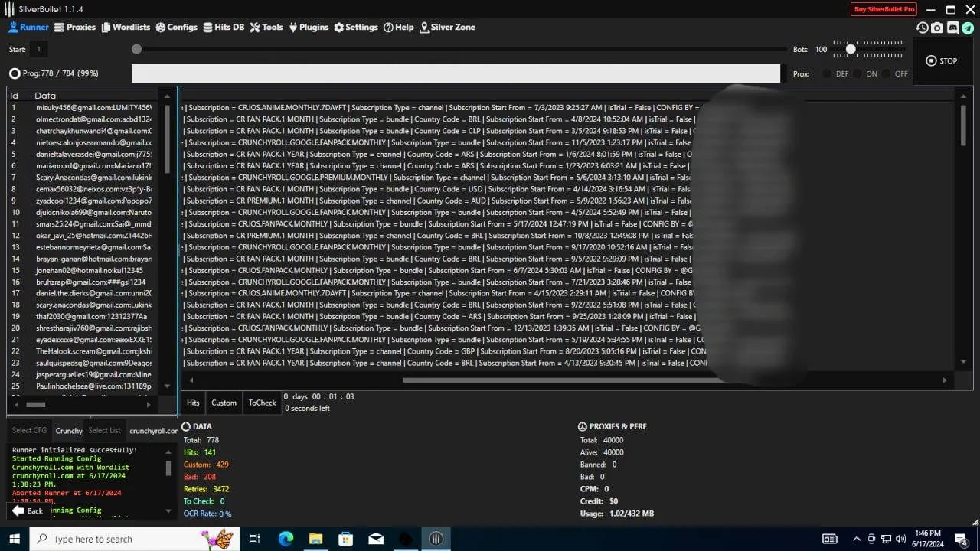The width and height of the screenshot is (980, 551).
Task: Open Settings from the top menu
Action: tap(356, 27)
